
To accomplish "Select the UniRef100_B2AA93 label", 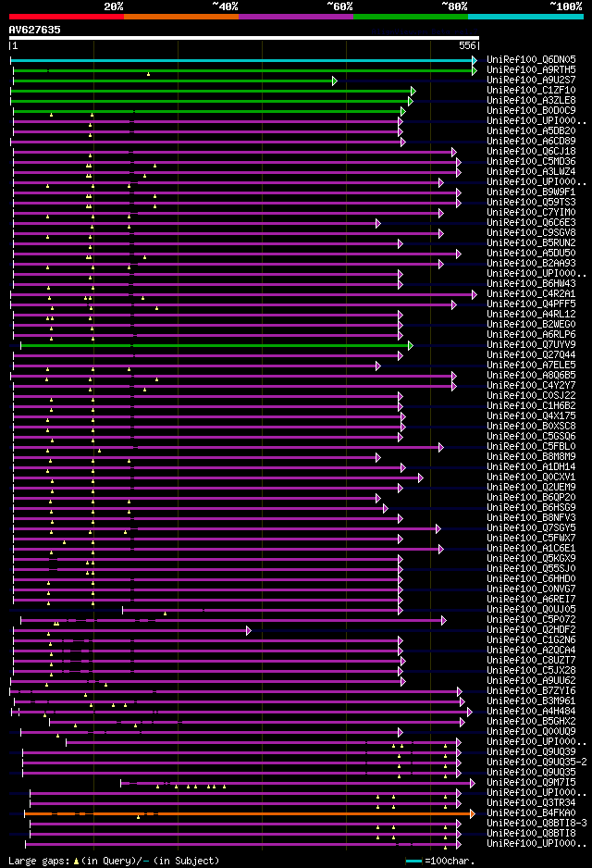I will 531,263.
